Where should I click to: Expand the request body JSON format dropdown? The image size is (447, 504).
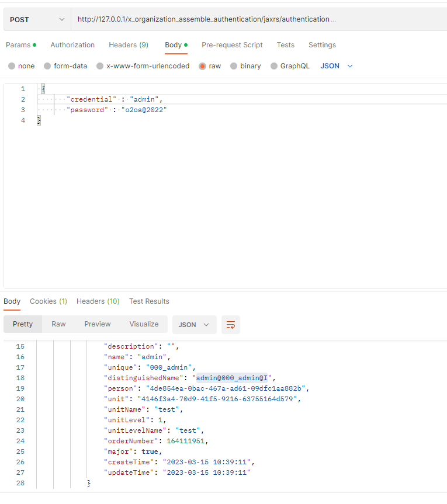(337, 66)
